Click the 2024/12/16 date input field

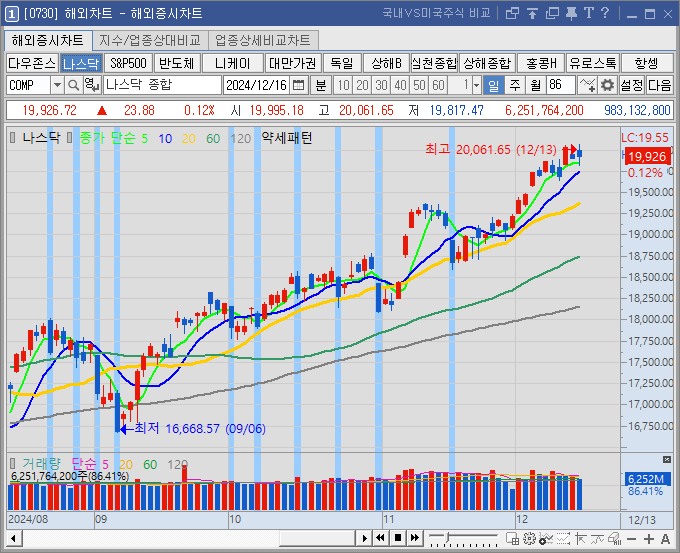[257, 85]
